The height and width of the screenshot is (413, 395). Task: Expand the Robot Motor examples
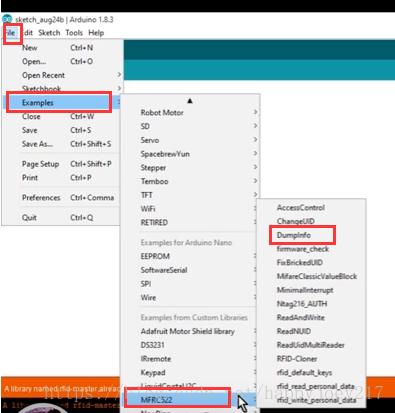pyautogui.click(x=190, y=113)
